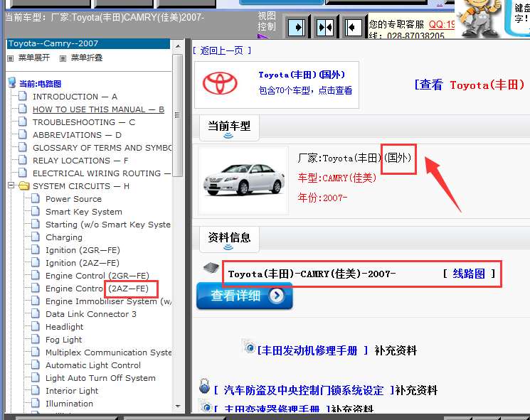Open the 丰田发动机修理手册 link
530x420 pixels.
click(312, 350)
